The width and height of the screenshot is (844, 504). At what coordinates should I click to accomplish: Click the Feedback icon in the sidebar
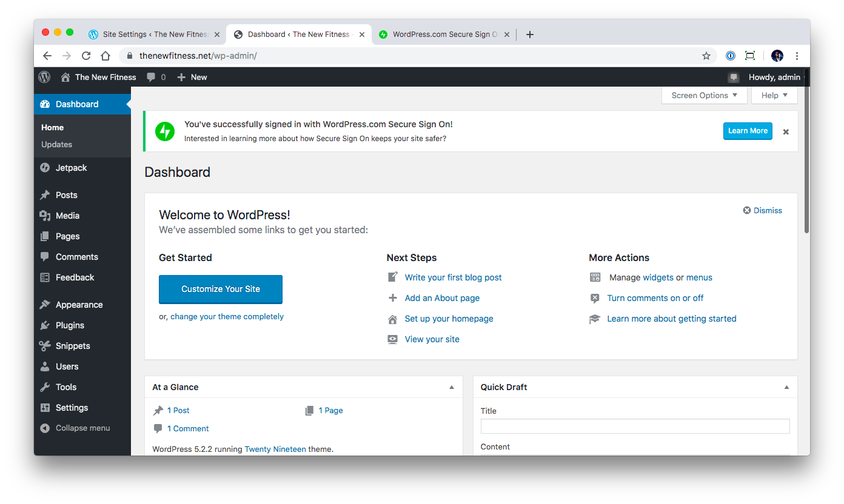tap(45, 277)
